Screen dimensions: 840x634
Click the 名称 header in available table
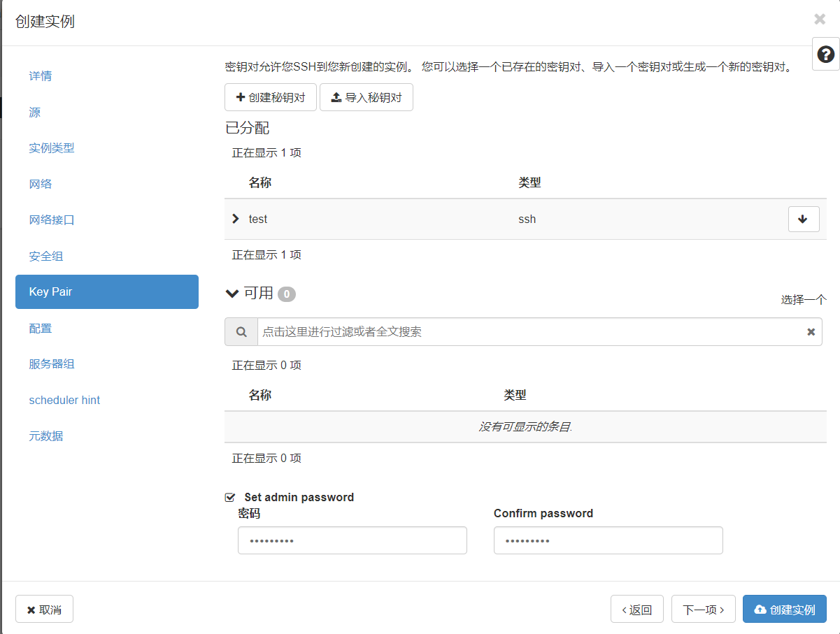coord(260,396)
